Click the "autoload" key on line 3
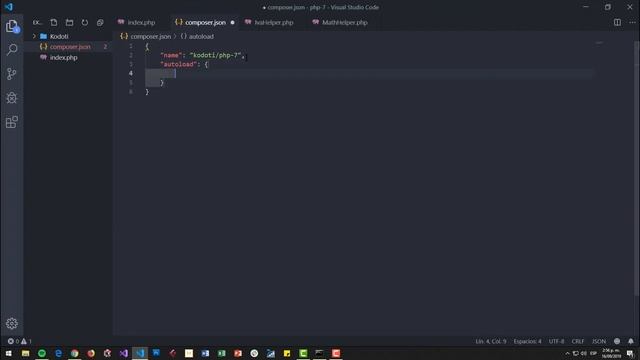The width and height of the screenshot is (640, 360). [x=178, y=64]
